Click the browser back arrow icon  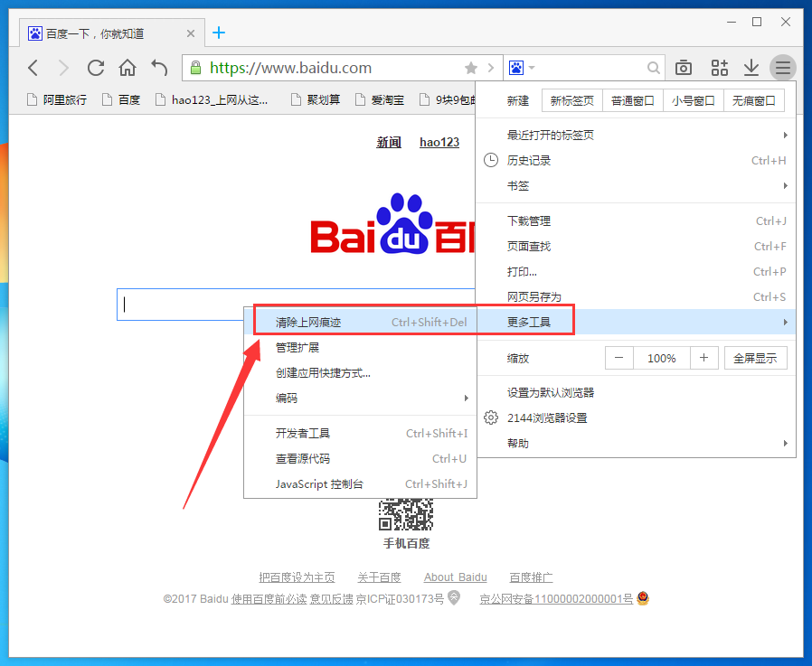point(33,68)
